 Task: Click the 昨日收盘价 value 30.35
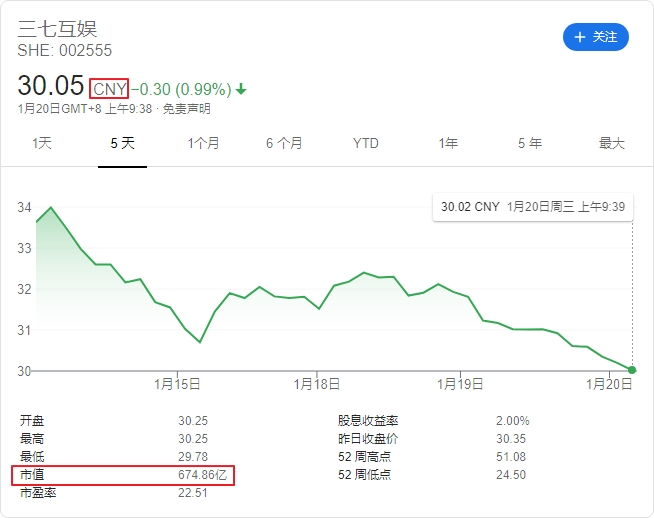tap(511, 439)
